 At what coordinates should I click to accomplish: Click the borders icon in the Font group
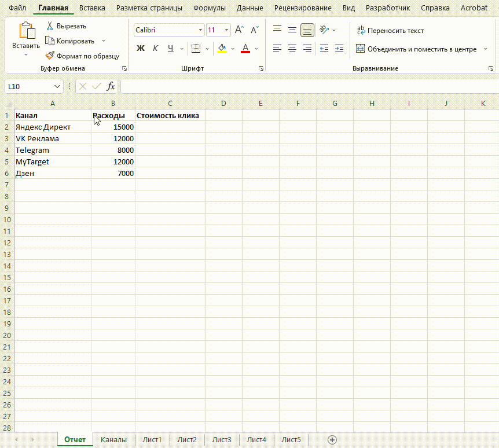point(196,49)
